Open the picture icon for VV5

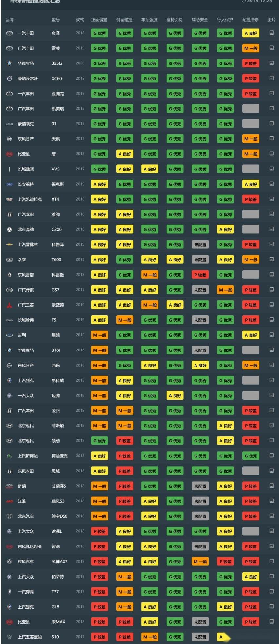[x=271, y=169]
